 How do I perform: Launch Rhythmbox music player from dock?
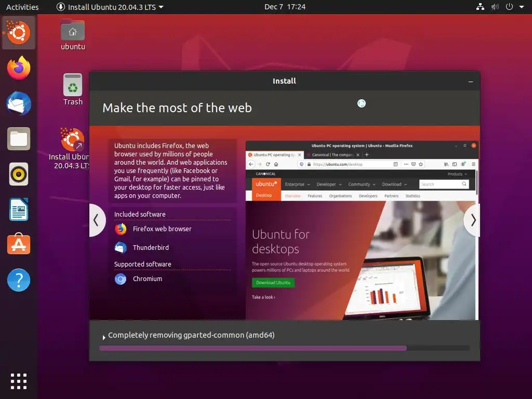(19, 174)
